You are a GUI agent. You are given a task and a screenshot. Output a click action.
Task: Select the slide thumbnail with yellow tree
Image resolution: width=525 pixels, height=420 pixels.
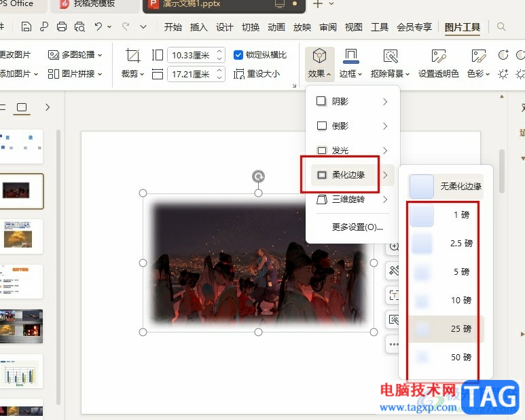click(22, 236)
